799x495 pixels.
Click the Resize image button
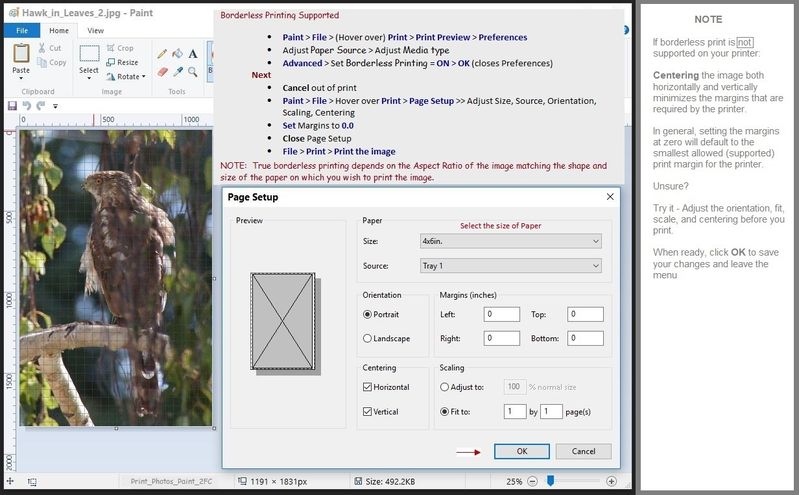click(x=121, y=62)
